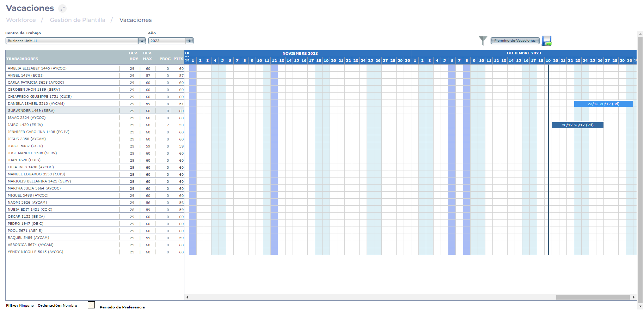Image resolution: width=644 pixels, height=313 pixels.
Task: Click the PROG column header
Action: tap(165, 59)
